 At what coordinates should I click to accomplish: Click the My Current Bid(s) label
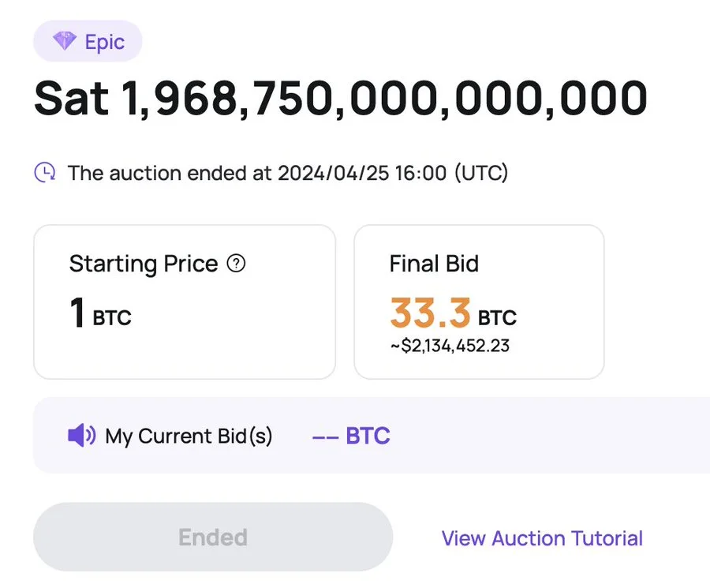pos(189,436)
